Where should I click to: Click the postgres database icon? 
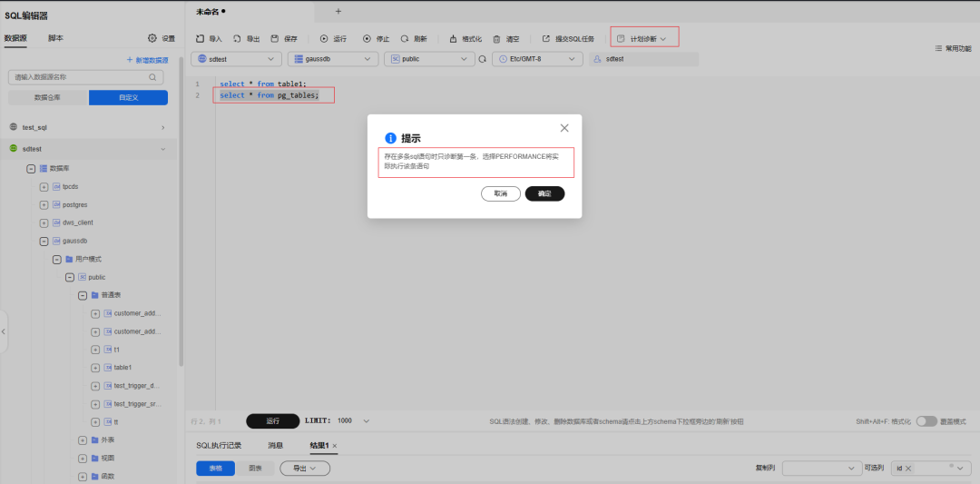[56, 204]
